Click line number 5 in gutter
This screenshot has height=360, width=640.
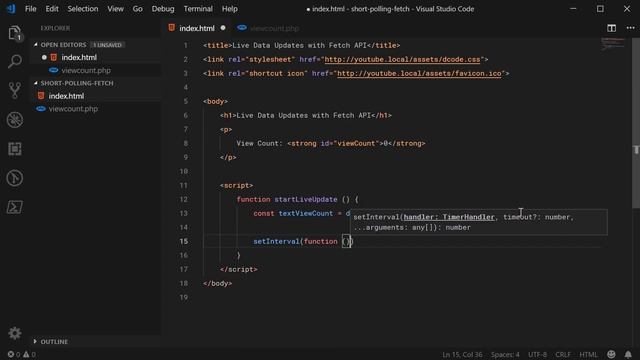pos(186,101)
